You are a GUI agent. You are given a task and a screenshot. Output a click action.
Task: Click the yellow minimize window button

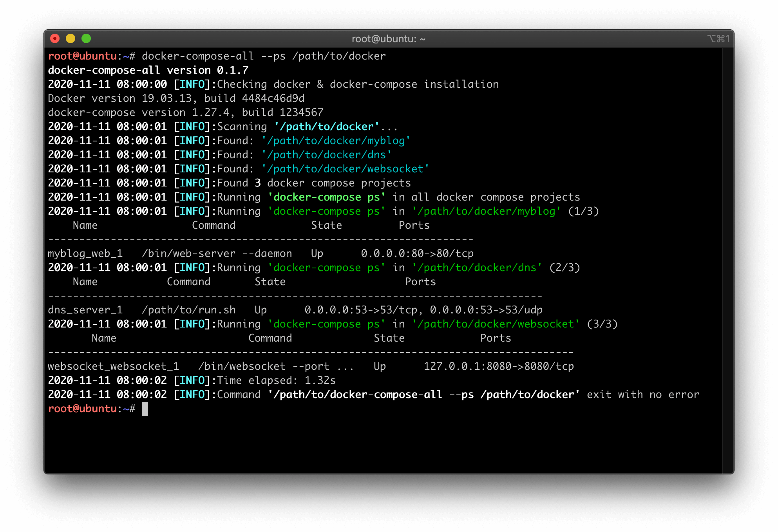click(x=71, y=38)
